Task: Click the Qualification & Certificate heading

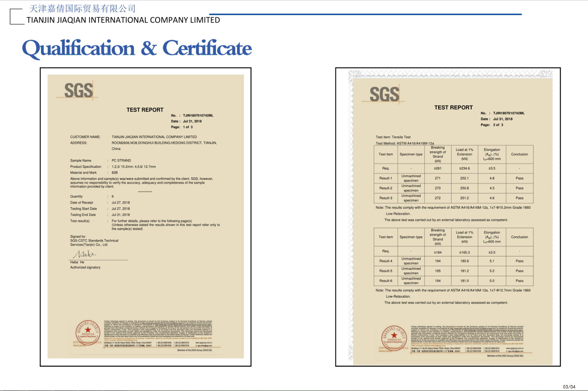Action: (x=137, y=48)
